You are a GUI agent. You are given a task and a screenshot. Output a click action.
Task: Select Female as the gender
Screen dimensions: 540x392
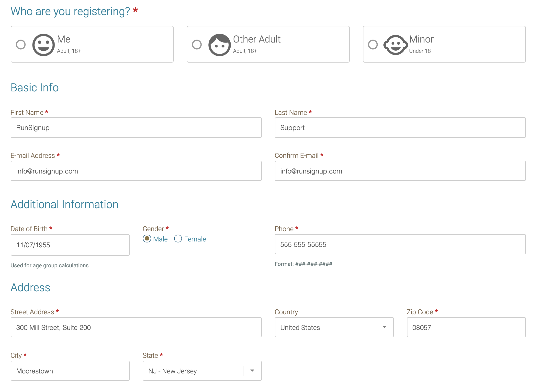coord(178,239)
